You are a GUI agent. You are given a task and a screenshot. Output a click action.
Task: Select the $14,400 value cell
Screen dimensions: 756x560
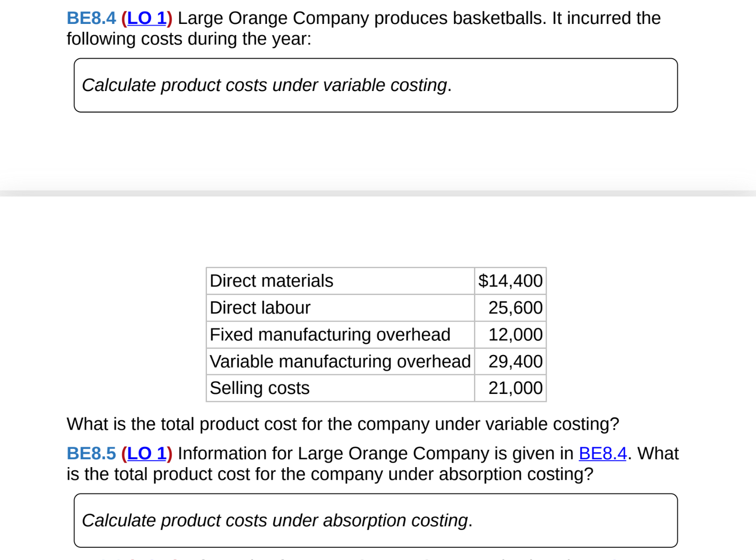click(x=511, y=281)
